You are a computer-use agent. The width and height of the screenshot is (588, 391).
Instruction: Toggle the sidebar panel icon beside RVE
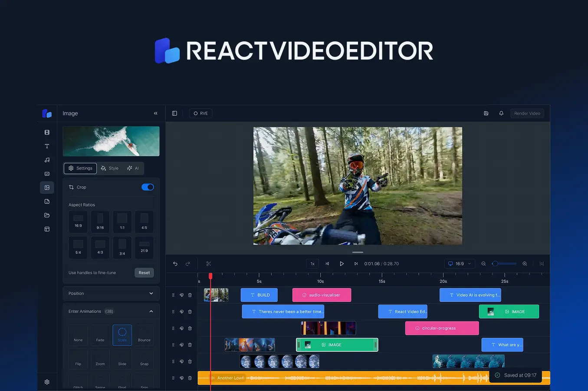click(x=174, y=113)
